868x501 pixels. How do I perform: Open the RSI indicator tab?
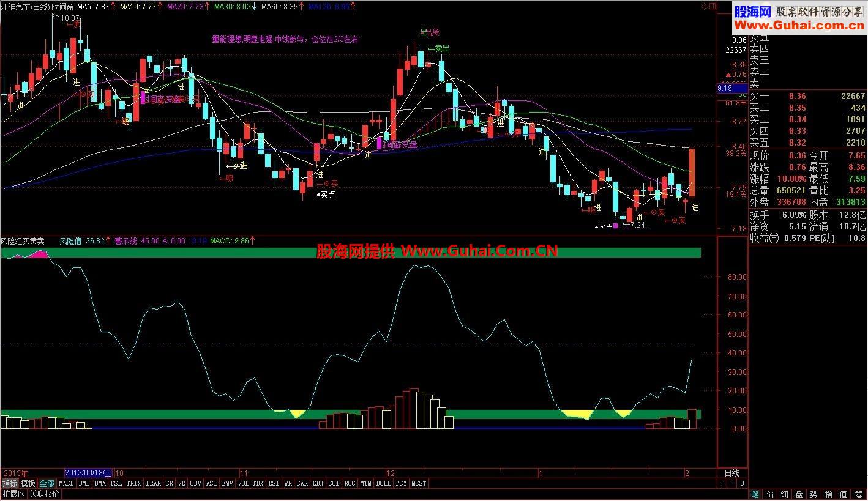[x=274, y=483]
